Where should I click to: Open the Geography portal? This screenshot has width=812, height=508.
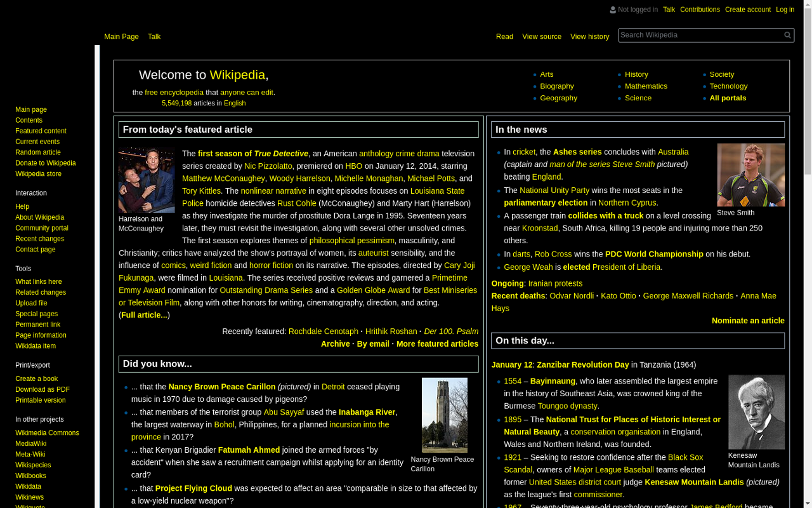558,98
